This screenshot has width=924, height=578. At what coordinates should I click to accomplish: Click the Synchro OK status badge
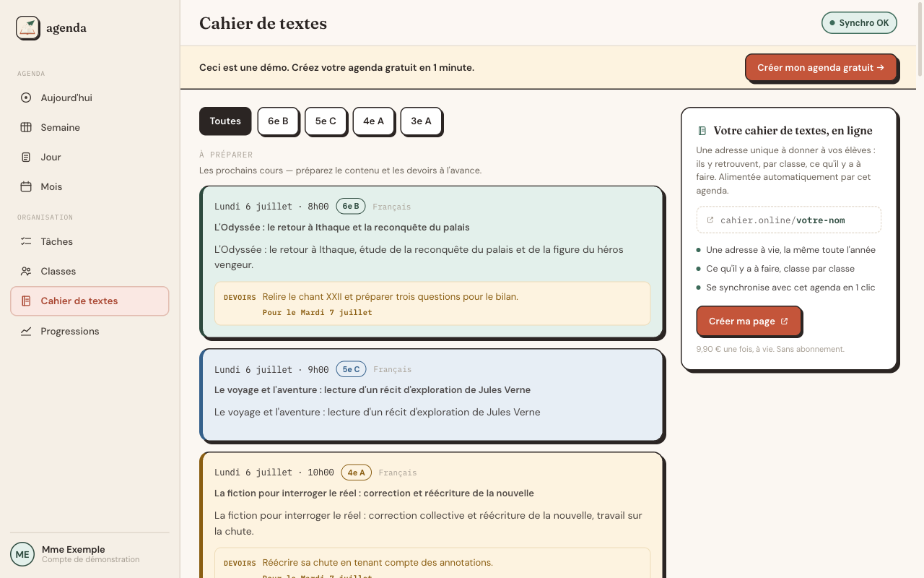click(x=859, y=23)
